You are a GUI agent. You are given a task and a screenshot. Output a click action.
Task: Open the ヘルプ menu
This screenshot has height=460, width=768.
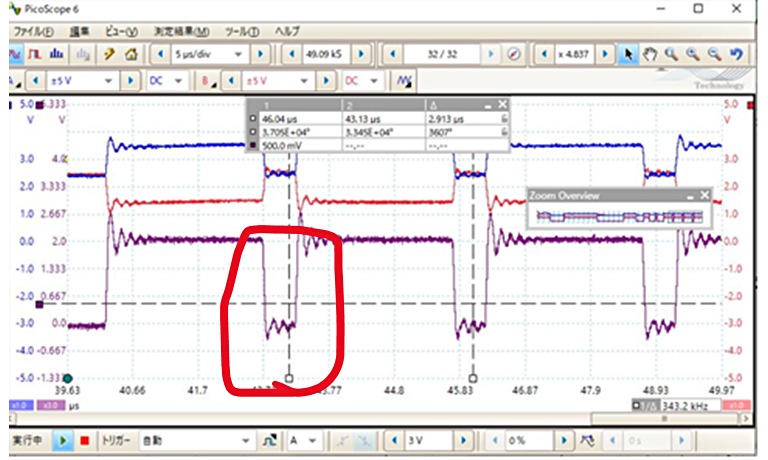point(287,31)
